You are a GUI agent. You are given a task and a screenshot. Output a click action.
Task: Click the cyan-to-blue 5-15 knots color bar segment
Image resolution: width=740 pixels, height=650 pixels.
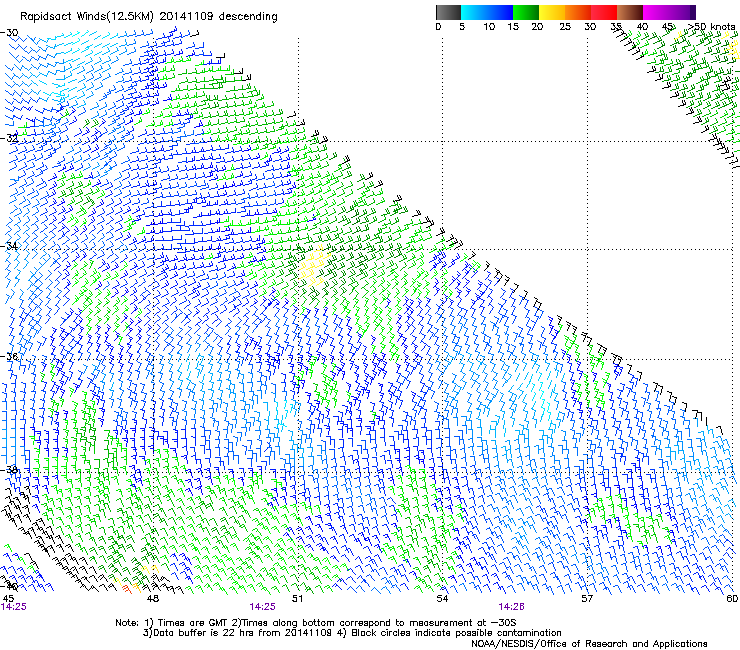coord(487,12)
